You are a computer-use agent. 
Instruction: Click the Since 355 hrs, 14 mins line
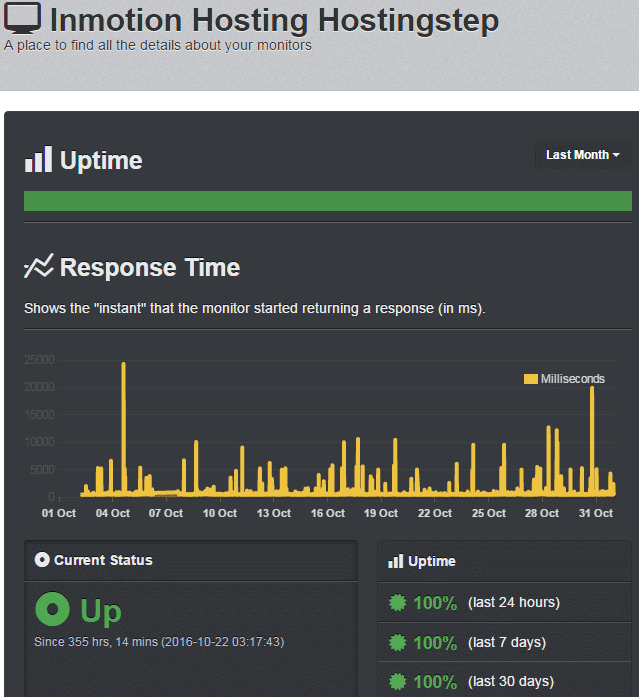point(159,642)
